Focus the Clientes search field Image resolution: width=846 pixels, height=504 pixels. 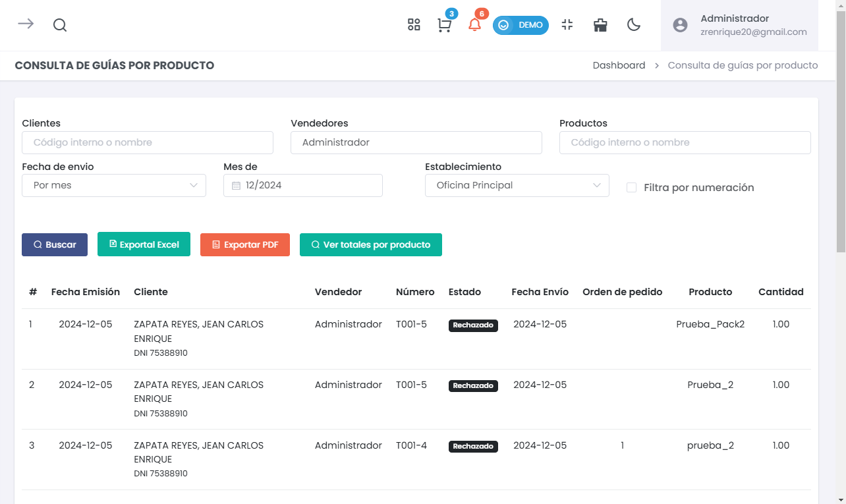point(148,142)
